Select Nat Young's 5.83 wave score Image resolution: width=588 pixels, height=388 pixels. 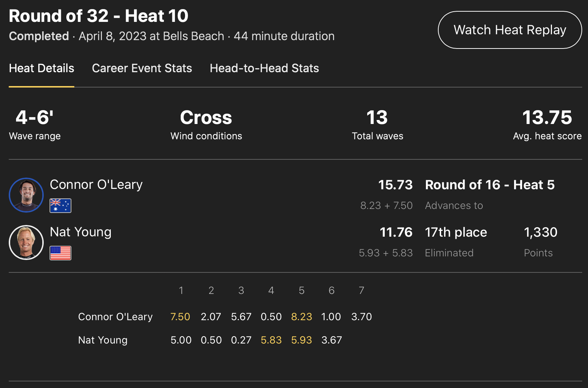click(271, 340)
